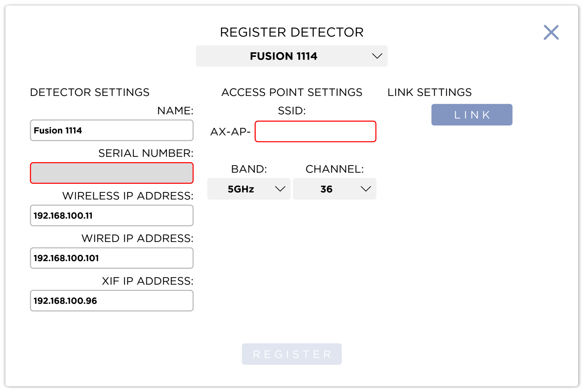The image size is (584, 392).
Task: Focus the Name field containing Fusion 1114
Action: point(112,130)
